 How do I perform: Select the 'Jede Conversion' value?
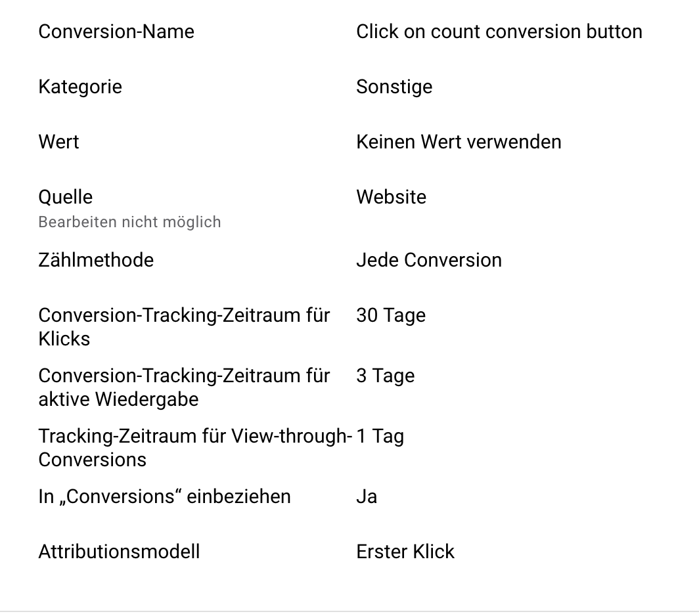pyautogui.click(x=429, y=260)
